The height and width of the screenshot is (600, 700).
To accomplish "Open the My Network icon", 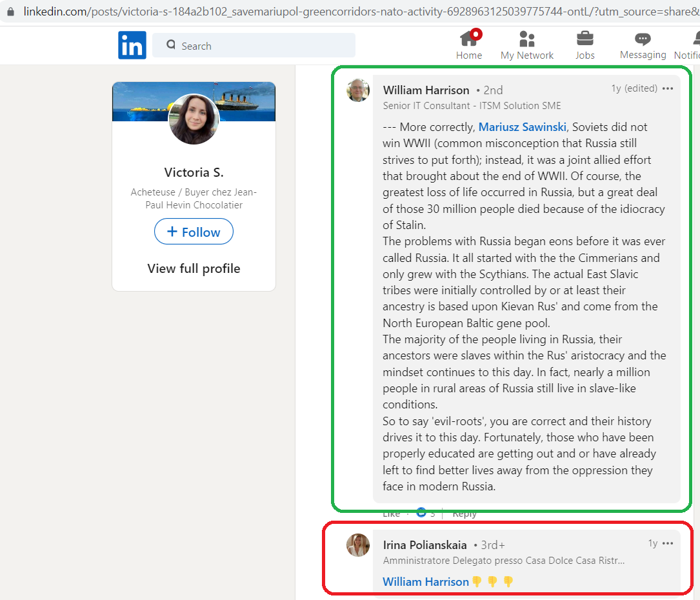I will [527, 39].
